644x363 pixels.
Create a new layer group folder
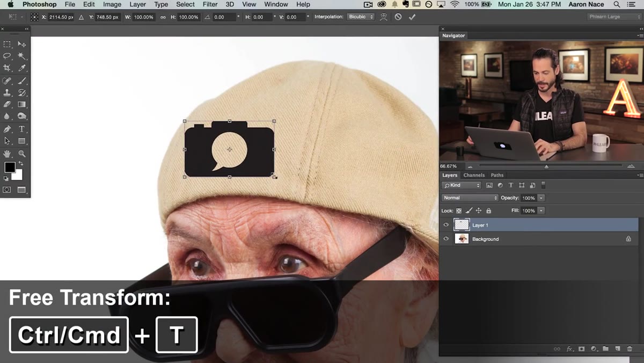605,349
